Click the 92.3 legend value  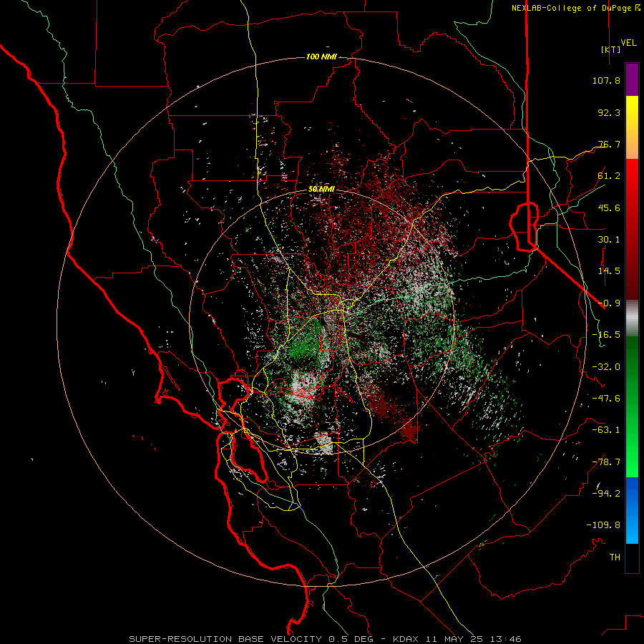pyautogui.click(x=609, y=112)
